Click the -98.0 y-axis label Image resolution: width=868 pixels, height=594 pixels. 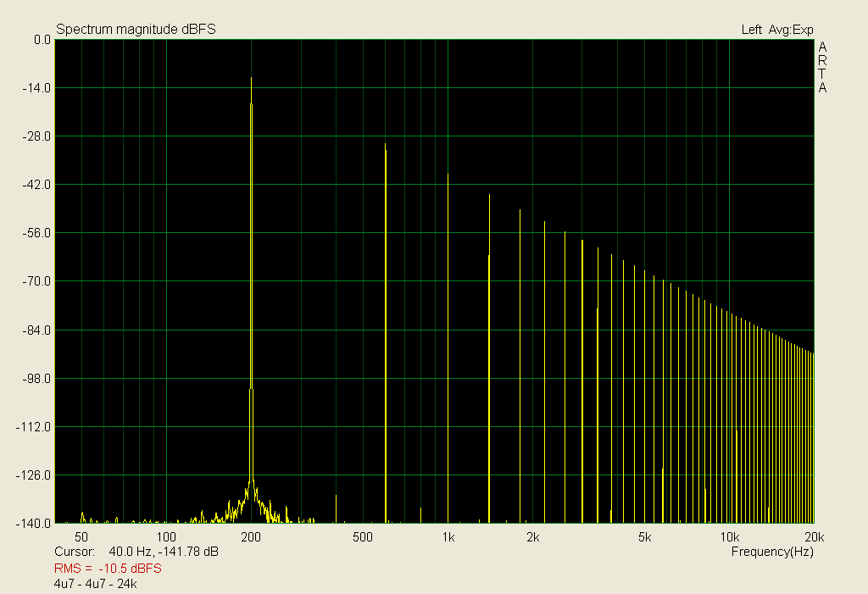coord(36,379)
